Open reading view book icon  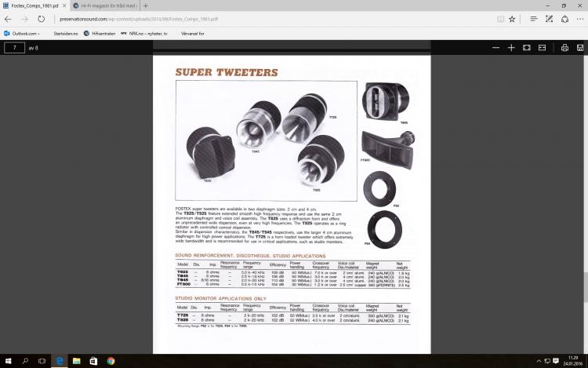(x=501, y=19)
